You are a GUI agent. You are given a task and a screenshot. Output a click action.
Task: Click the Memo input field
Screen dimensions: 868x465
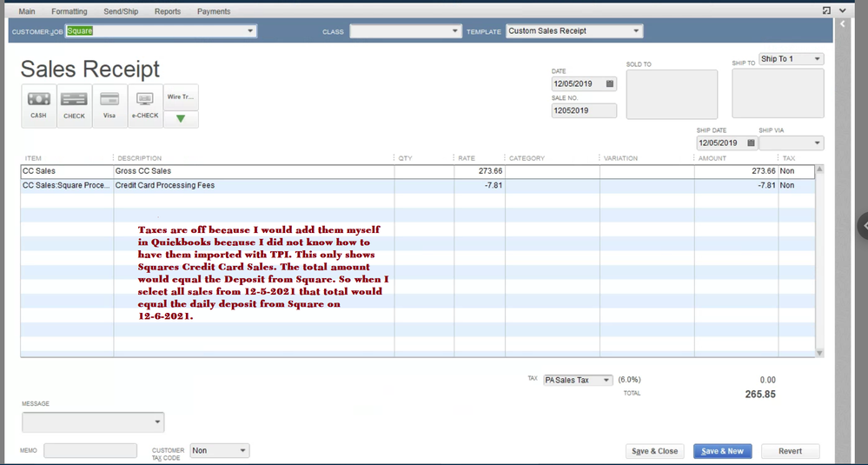pyautogui.click(x=90, y=451)
